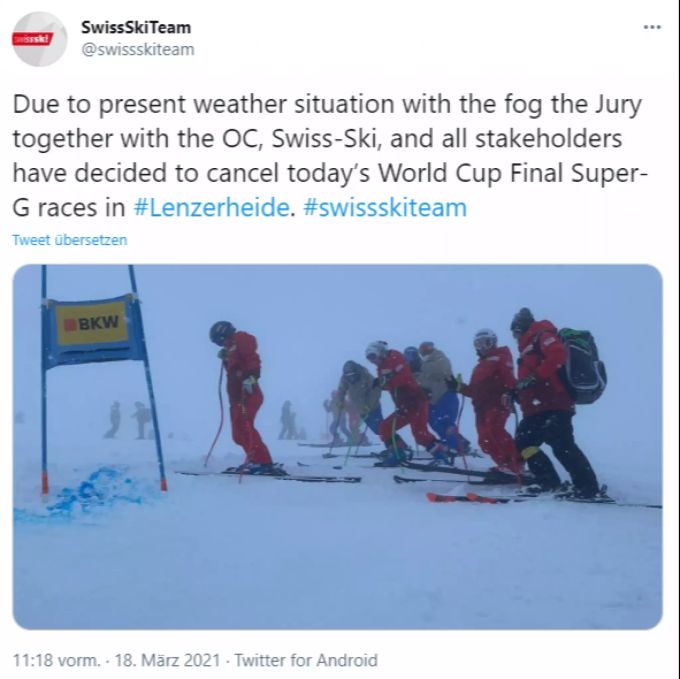
Task: Click the 18. März 2021 date
Action: [167, 660]
